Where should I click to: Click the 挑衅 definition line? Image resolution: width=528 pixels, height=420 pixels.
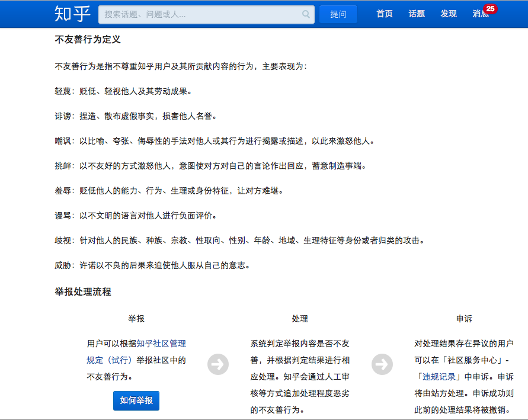tap(210, 166)
